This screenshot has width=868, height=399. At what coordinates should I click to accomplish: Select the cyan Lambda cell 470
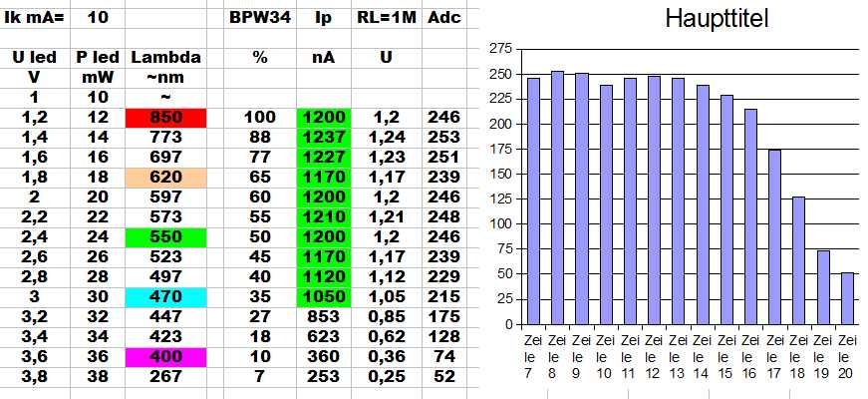click(165, 296)
